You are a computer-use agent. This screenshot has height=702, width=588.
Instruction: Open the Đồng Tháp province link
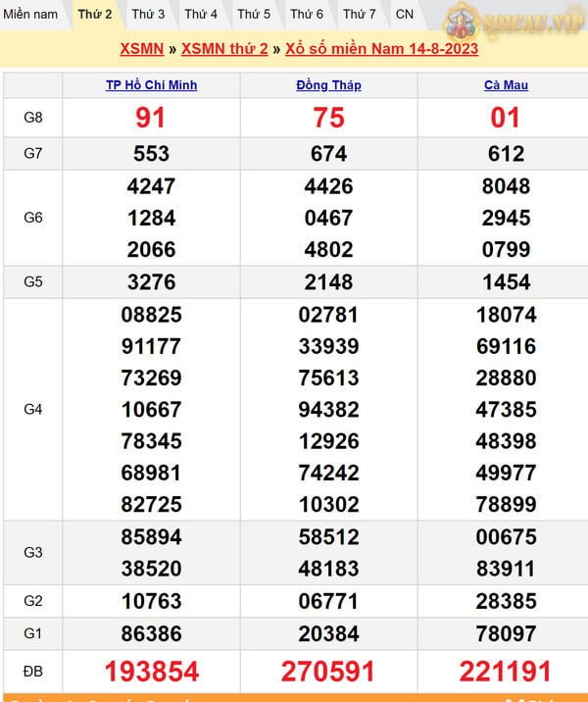coord(328,85)
